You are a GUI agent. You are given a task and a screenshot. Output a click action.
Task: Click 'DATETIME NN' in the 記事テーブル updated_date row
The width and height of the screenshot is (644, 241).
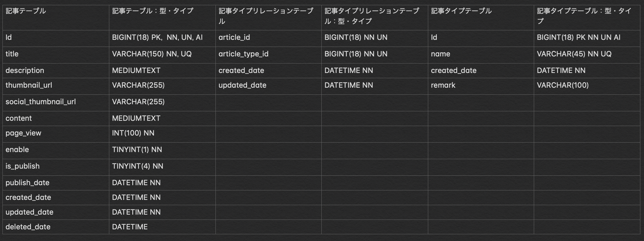point(162,212)
